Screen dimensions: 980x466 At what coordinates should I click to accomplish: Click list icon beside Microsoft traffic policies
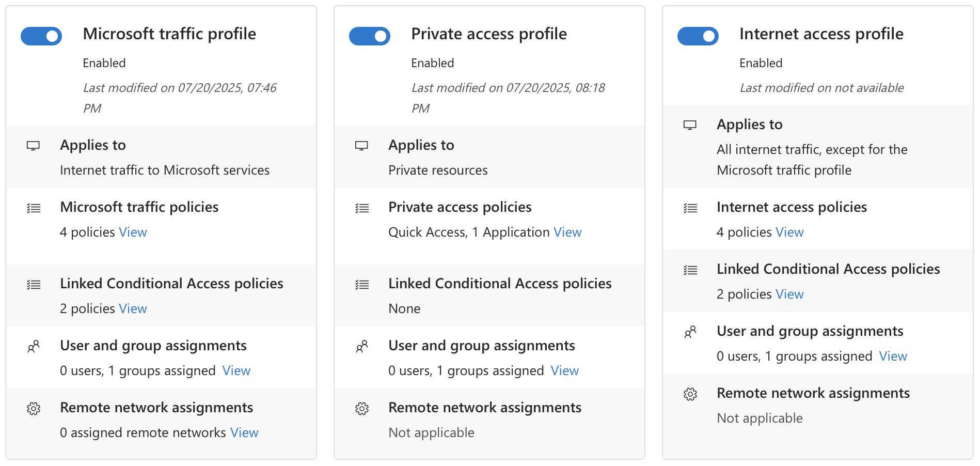tap(34, 208)
